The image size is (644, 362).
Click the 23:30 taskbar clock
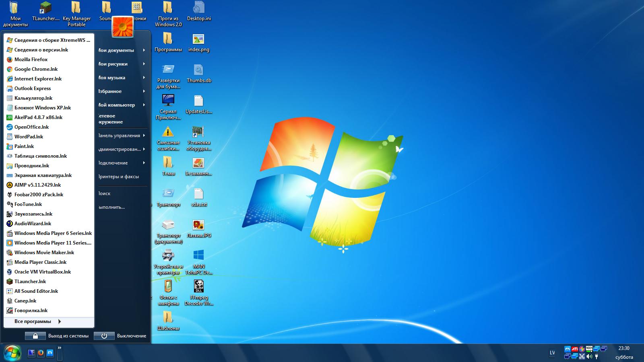tap(624, 348)
